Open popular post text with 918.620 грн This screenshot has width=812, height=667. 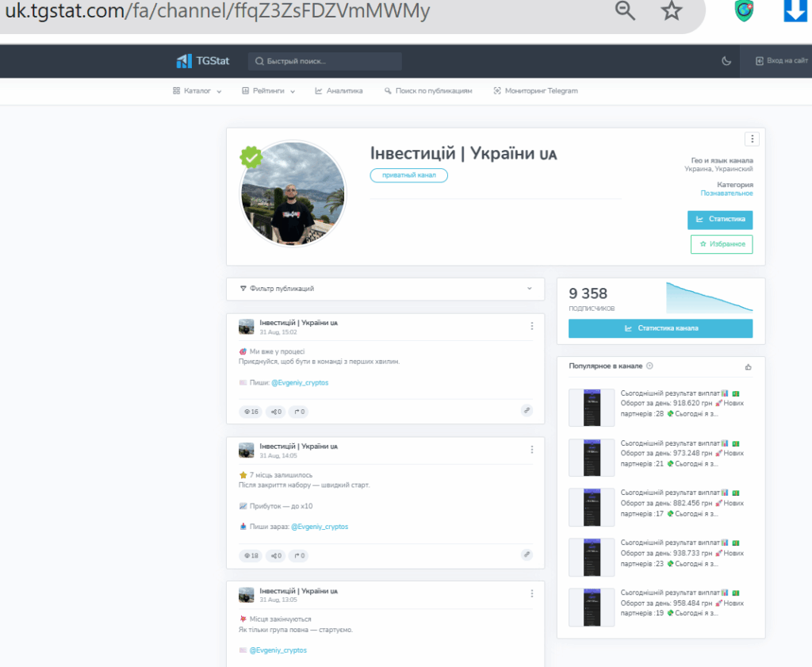pos(682,404)
